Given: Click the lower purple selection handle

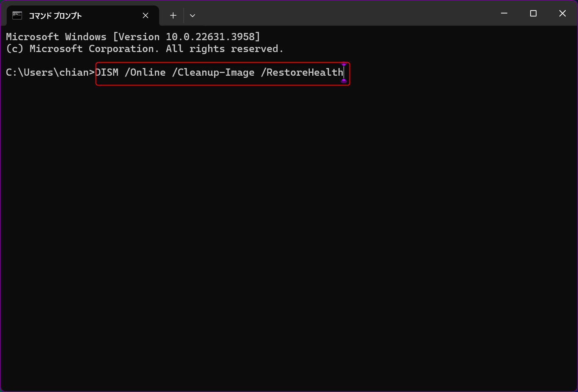Looking at the screenshot, I should (x=344, y=81).
